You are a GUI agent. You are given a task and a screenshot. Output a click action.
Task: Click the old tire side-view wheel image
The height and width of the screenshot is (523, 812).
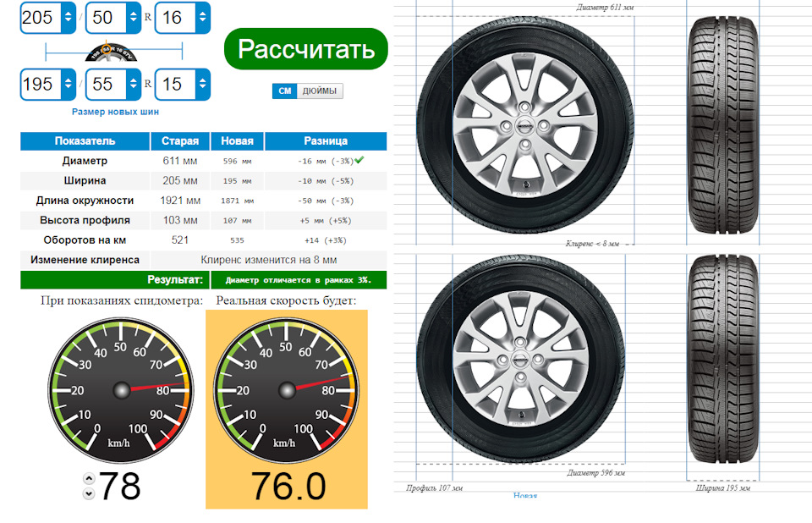click(525, 126)
